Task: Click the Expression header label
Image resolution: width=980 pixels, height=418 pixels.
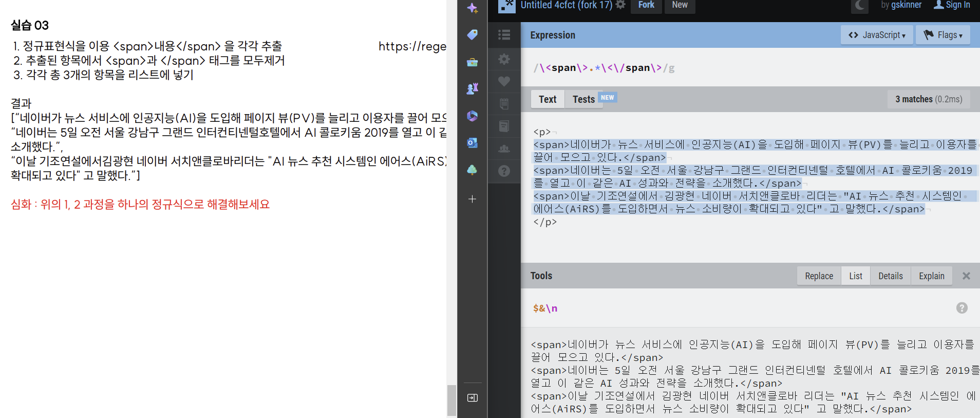Action: (x=553, y=35)
